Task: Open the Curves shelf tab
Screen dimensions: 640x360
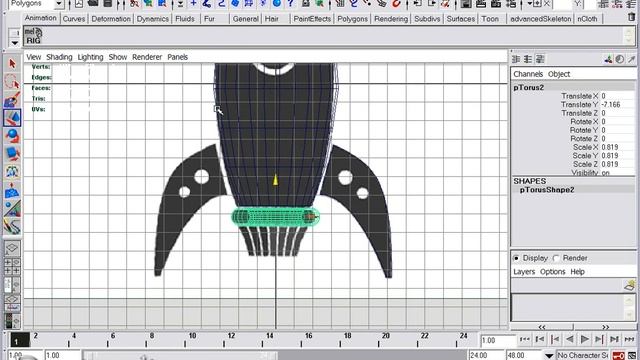Action: (74, 19)
